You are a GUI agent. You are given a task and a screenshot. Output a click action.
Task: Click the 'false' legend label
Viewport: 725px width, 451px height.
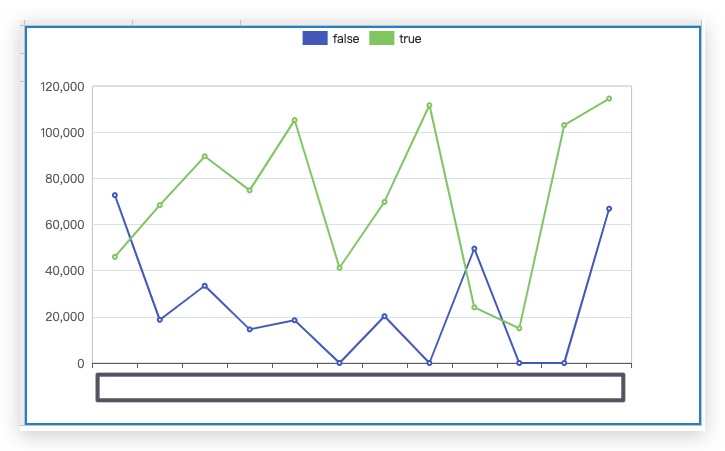point(346,39)
